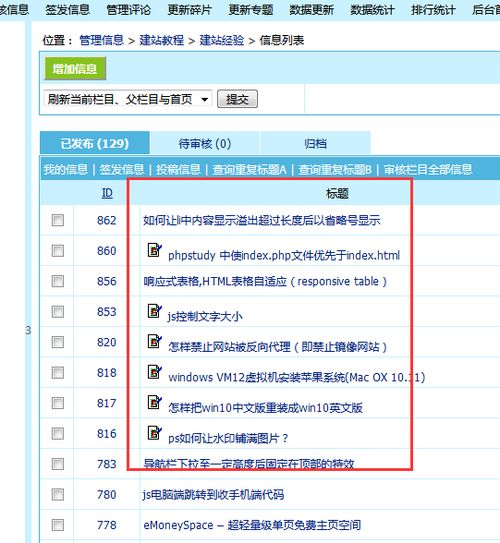Click the 提交 button
This screenshot has width=500, height=543.
[237, 99]
